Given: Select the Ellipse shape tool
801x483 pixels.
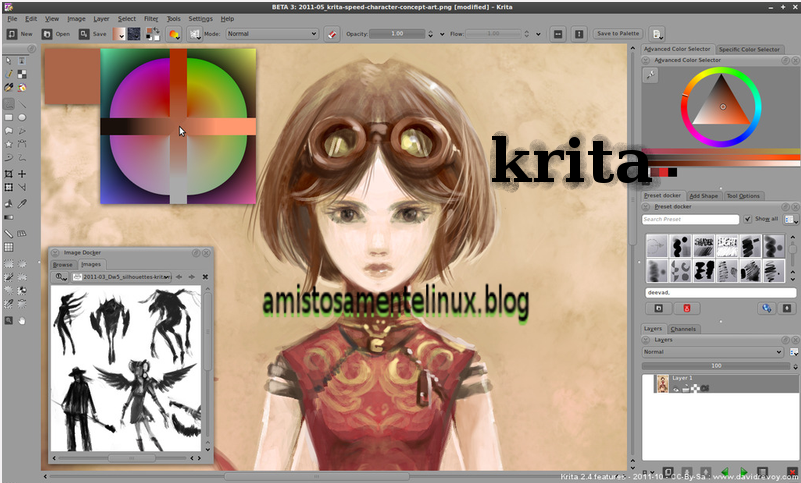Looking at the screenshot, I should pyautogui.click(x=22, y=118).
